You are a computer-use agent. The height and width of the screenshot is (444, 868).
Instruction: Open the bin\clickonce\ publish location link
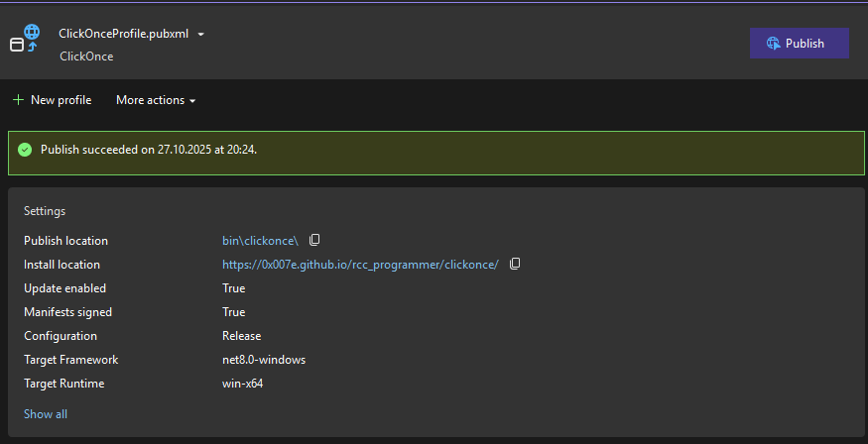(x=260, y=241)
